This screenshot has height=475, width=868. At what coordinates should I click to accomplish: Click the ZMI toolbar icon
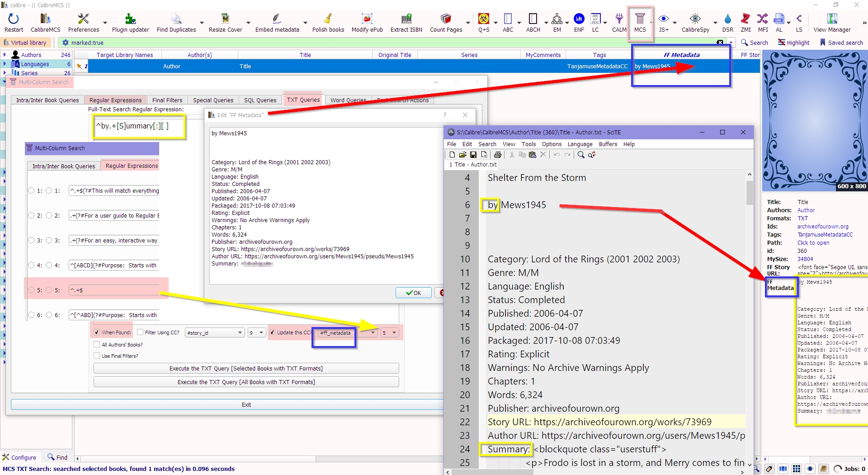coord(745,19)
